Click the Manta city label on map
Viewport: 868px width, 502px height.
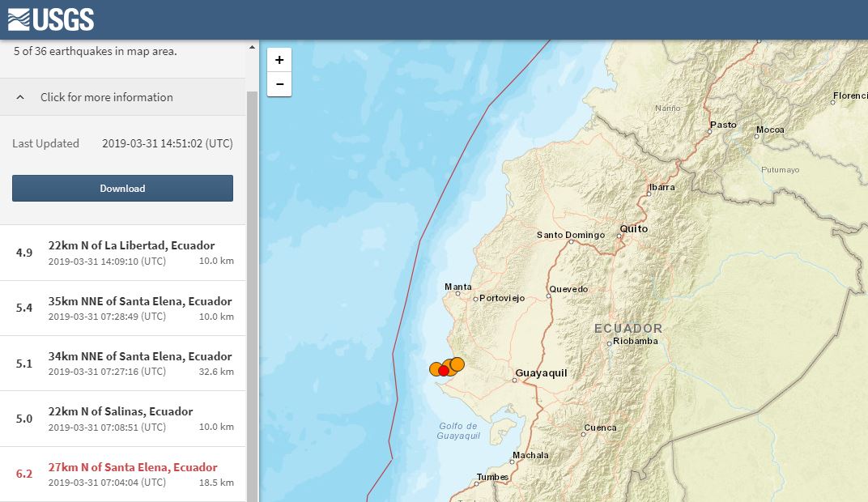pyautogui.click(x=458, y=287)
